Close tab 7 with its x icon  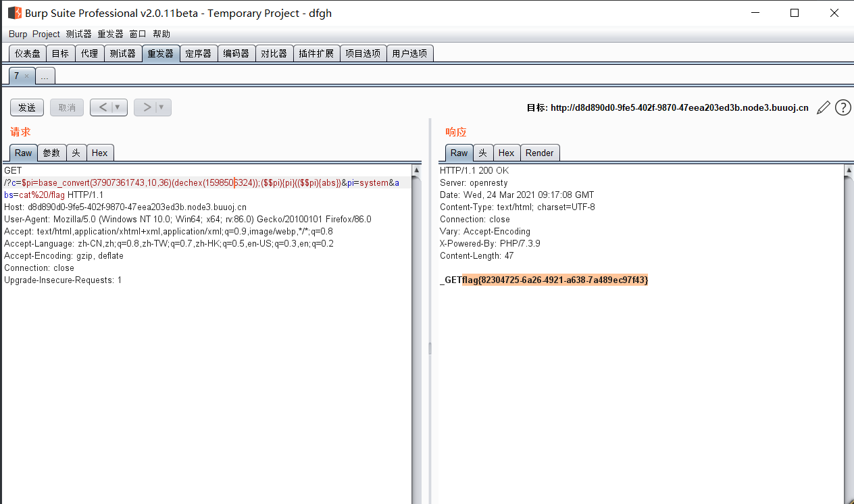(x=26, y=76)
